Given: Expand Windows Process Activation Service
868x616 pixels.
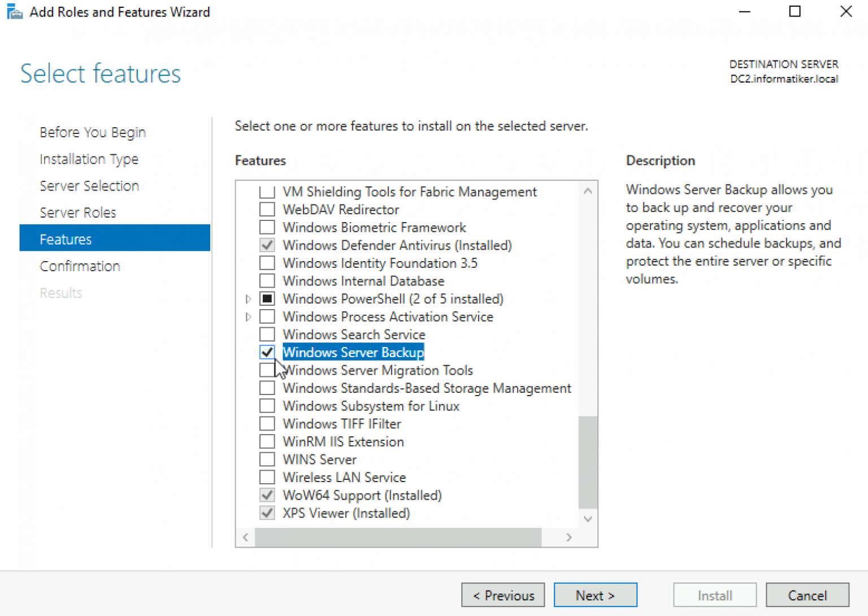Looking at the screenshot, I should tap(248, 316).
